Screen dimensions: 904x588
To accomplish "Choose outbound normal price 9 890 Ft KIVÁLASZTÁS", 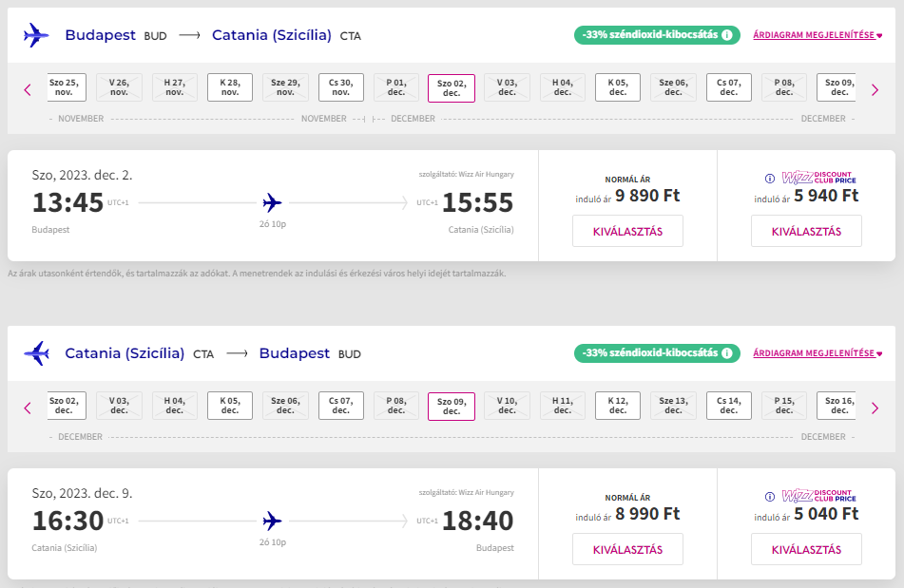I will (627, 231).
